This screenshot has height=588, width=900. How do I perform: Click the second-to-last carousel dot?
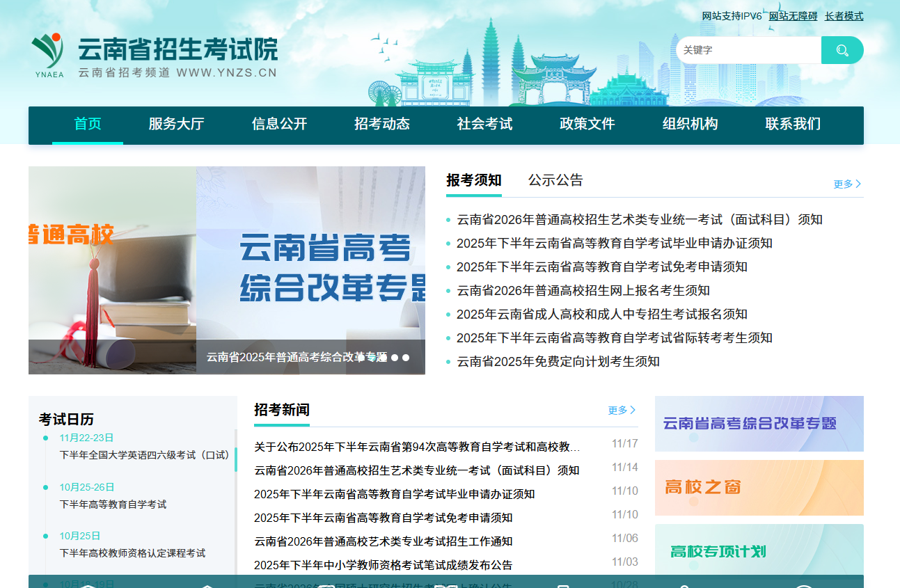(x=395, y=358)
